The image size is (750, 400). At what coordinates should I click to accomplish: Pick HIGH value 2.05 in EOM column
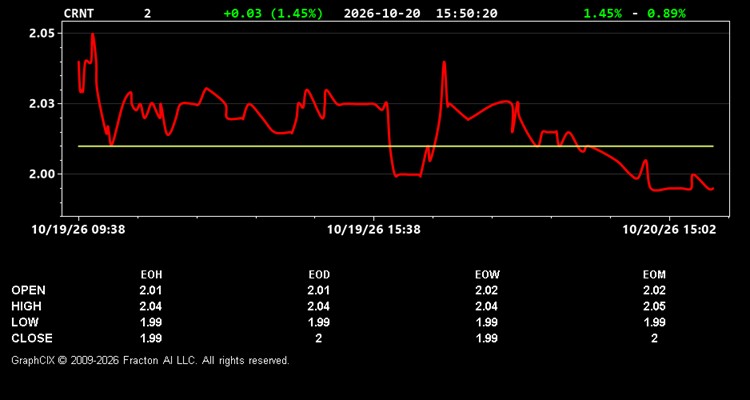pyautogui.click(x=654, y=306)
